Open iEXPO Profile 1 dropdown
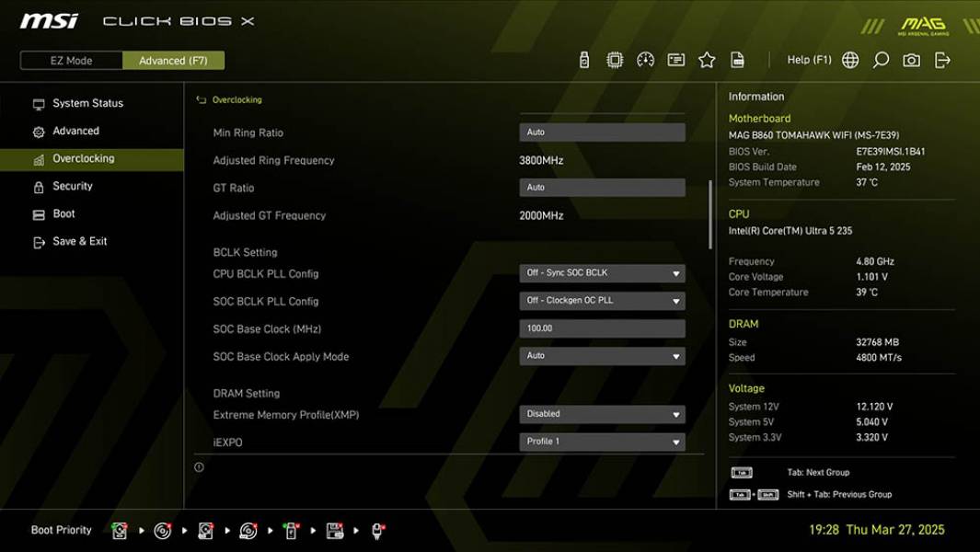 click(x=602, y=442)
